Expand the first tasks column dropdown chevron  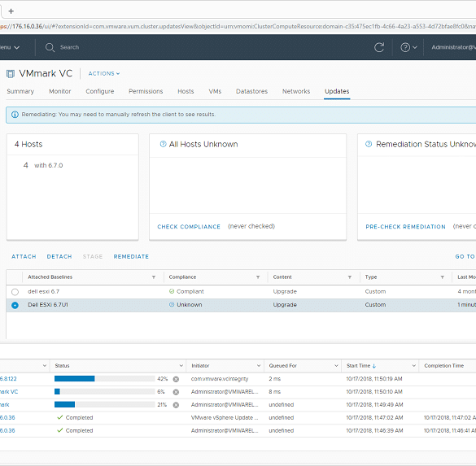click(45, 366)
